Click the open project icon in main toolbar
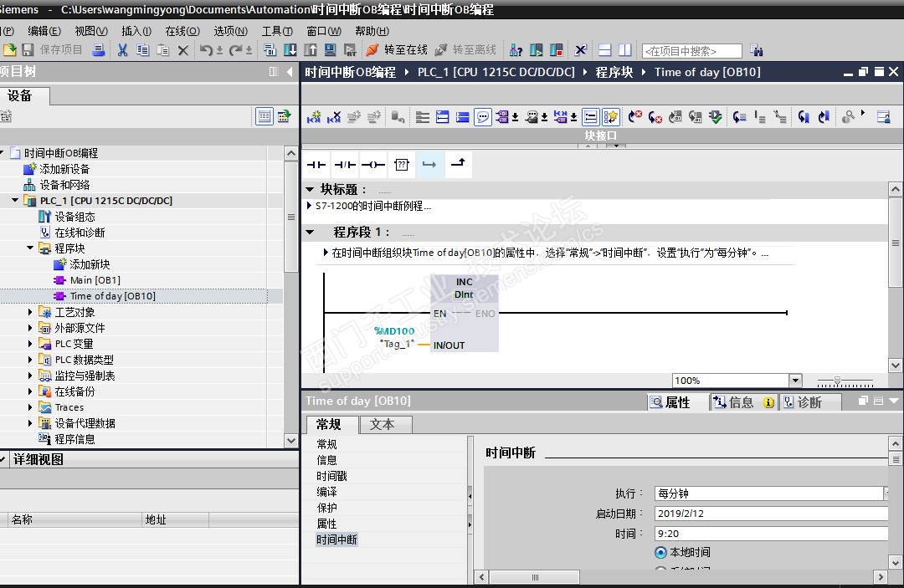Viewport: 904px width, 588px height. (x=9, y=50)
